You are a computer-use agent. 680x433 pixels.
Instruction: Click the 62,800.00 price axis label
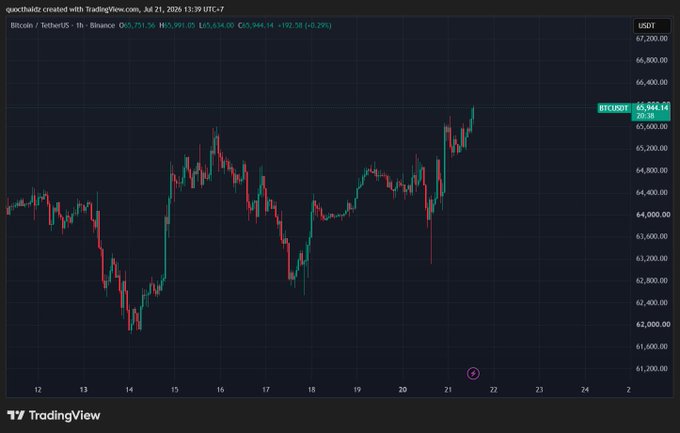(652, 280)
